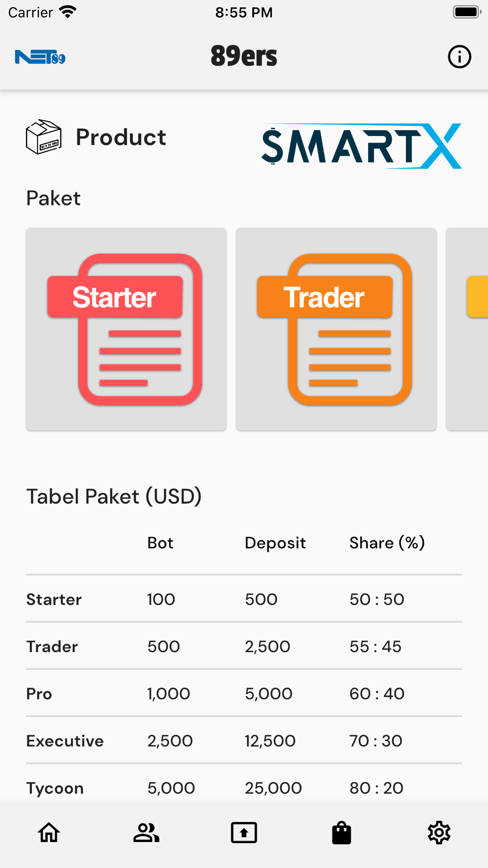488x868 pixels.
Task: Open the Home tab icon
Action: coord(49,832)
